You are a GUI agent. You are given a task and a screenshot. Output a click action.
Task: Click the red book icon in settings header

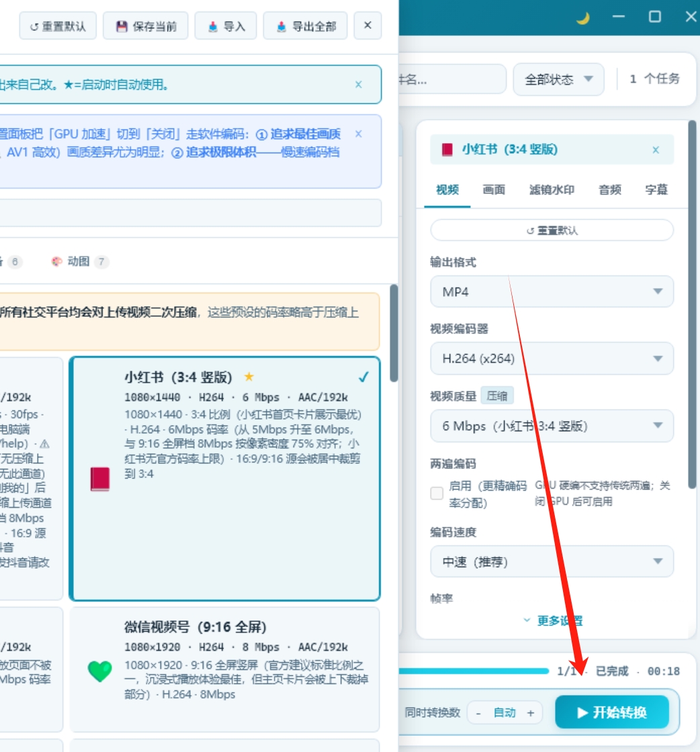pyautogui.click(x=447, y=150)
